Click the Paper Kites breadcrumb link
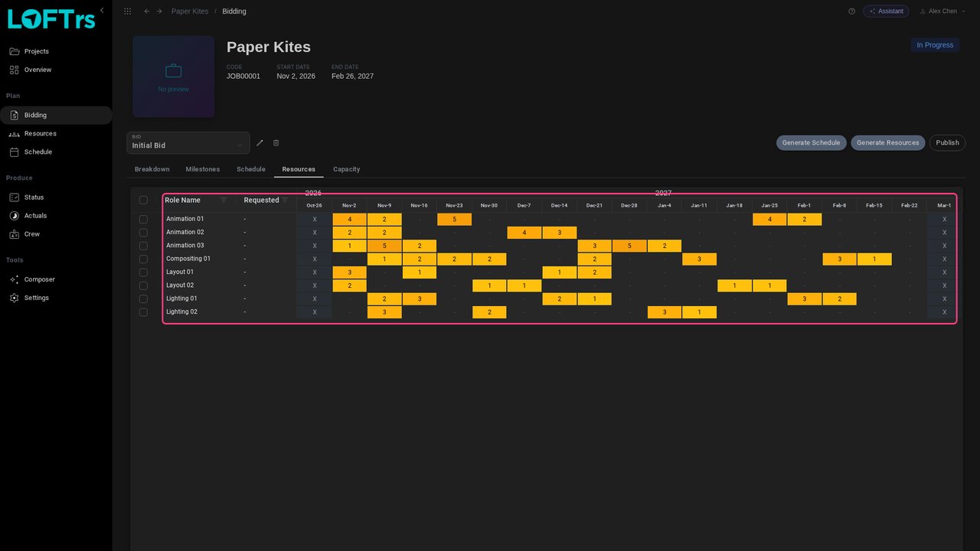This screenshot has height=551, width=980. point(190,11)
